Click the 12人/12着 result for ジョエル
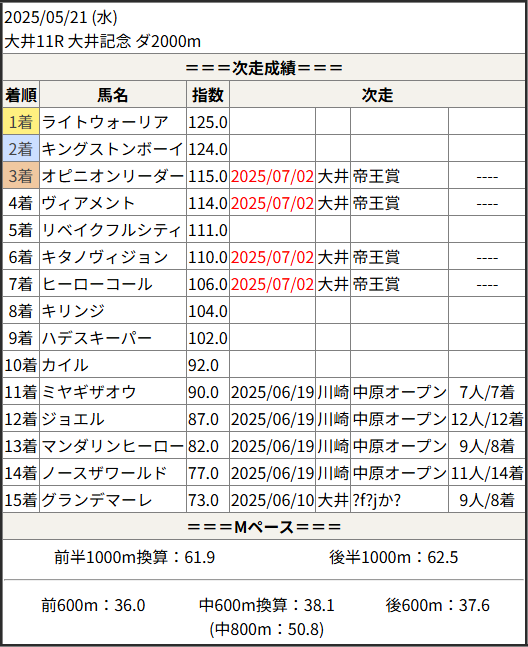Viewport: 528px width, 647px height. pyautogui.click(x=487, y=419)
